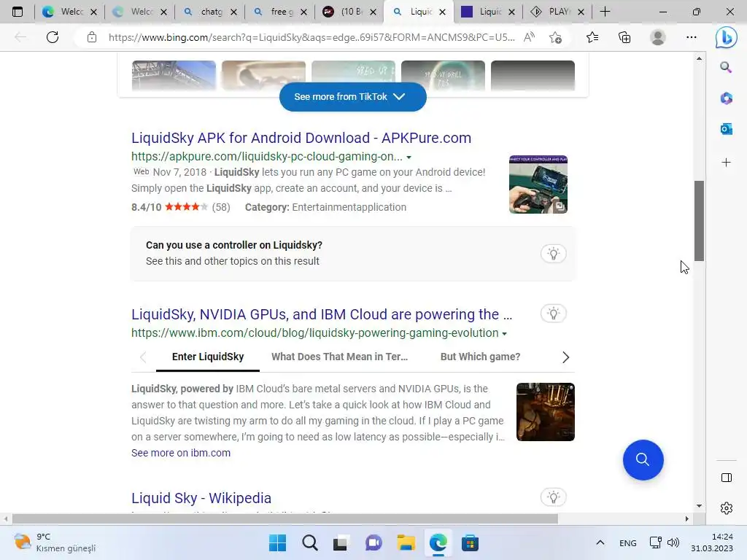The height and width of the screenshot is (560, 747).
Task: Open clock and date 14:24
Action: 712,542
